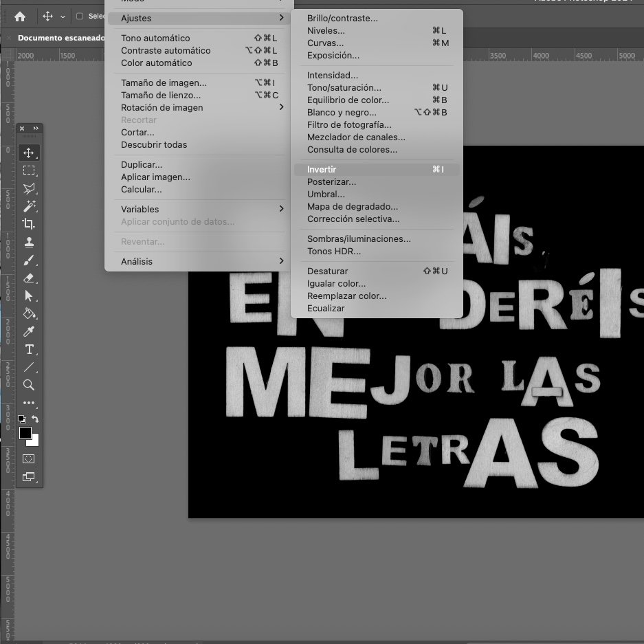The width and height of the screenshot is (644, 644).
Task: Choose Duplicar from Image menu
Action: [x=199, y=164]
